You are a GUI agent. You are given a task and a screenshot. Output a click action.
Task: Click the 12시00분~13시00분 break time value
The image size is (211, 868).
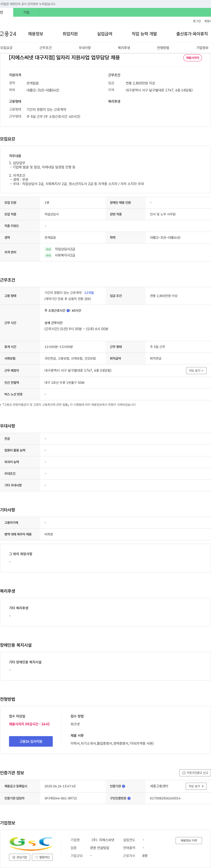(x=59, y=347)
